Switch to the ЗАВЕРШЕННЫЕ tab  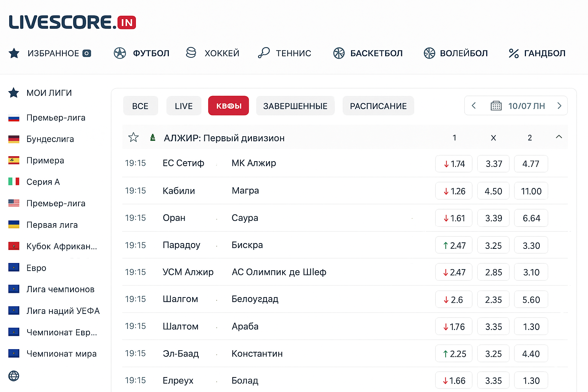pos(295,106)
